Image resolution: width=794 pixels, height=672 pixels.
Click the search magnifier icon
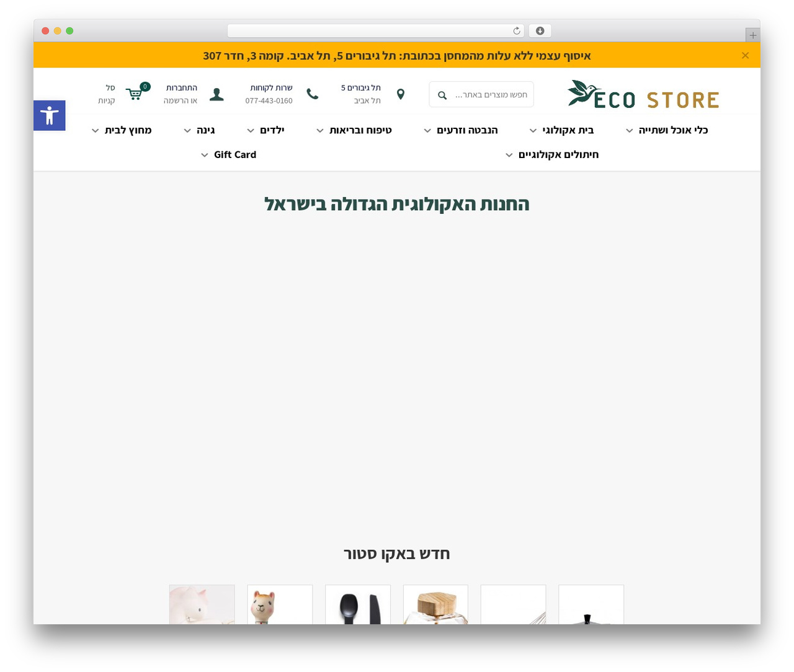[x=442, y=95]
